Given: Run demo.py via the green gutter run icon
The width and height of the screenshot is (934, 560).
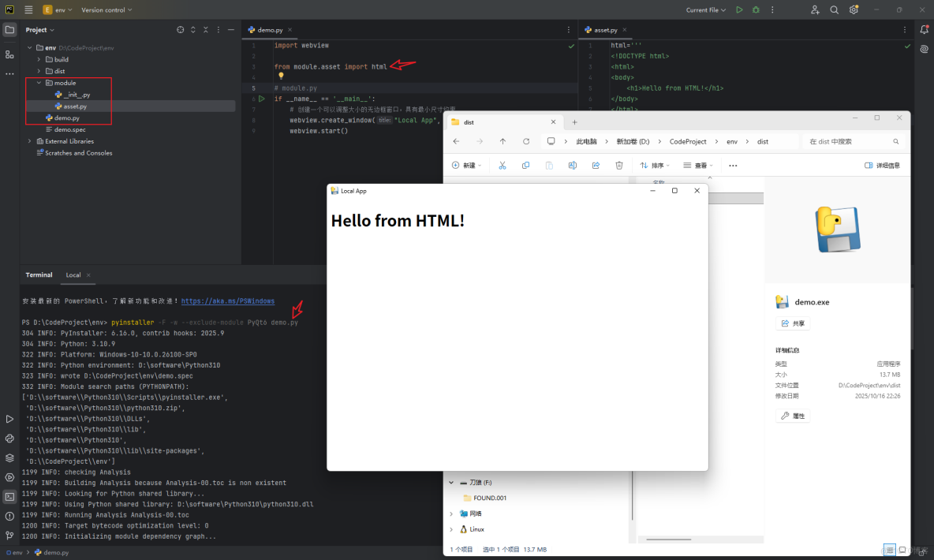Looking at the screenshot, I should 261,99.
